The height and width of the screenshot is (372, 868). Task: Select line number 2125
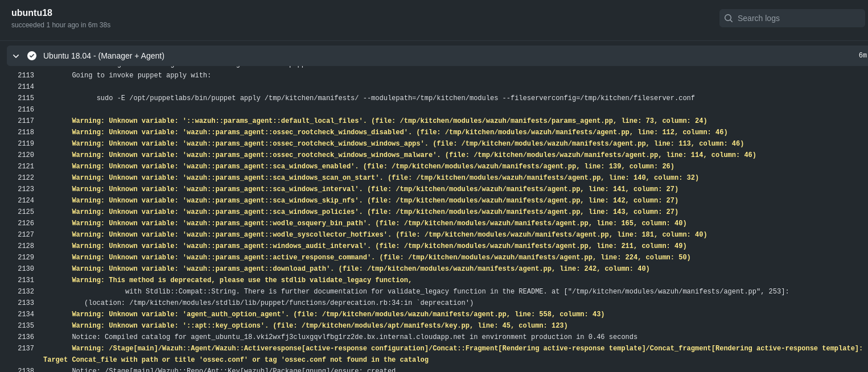tap(26, 212)
